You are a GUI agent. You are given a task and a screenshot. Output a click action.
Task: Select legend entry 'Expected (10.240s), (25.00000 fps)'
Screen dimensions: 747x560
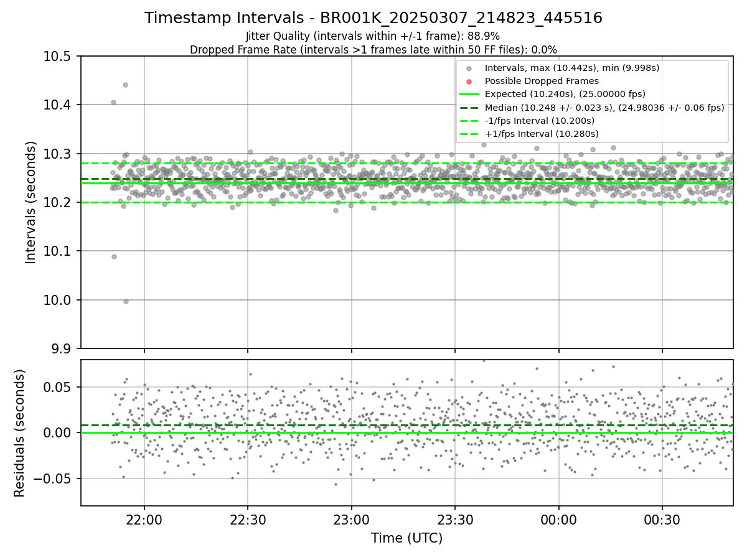point(565,94)
